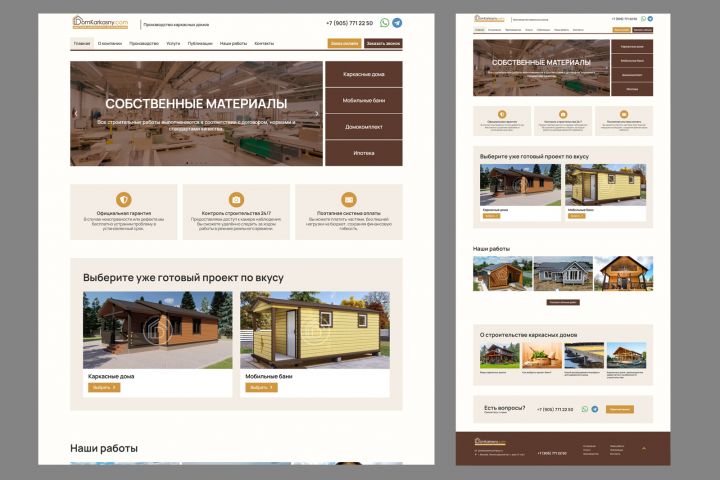Click the DomKarkasny.com logo in left header
The width and height of the screenshot is (720, 480).
point(101,23)
